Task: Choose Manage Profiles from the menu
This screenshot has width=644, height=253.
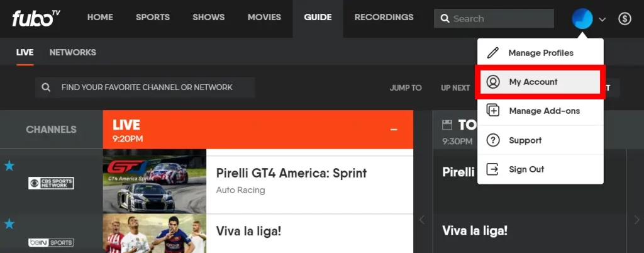Action: 540,53
